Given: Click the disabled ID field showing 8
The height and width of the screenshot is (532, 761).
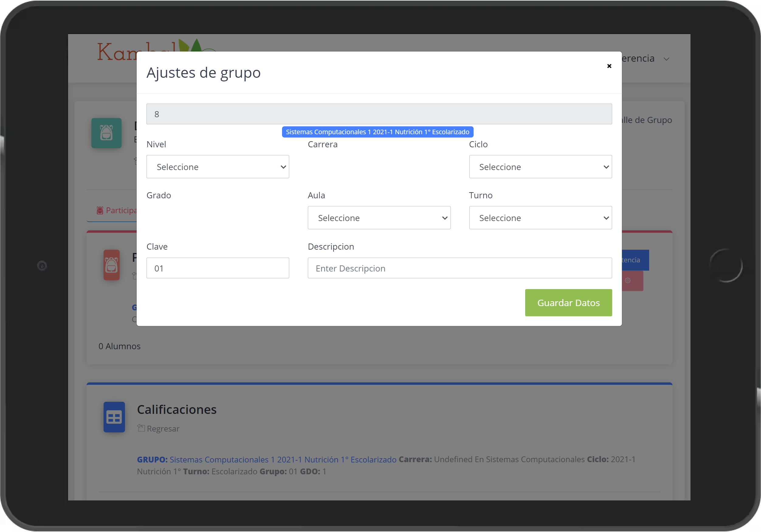Looking at the screenshot, I should (379, 114).
